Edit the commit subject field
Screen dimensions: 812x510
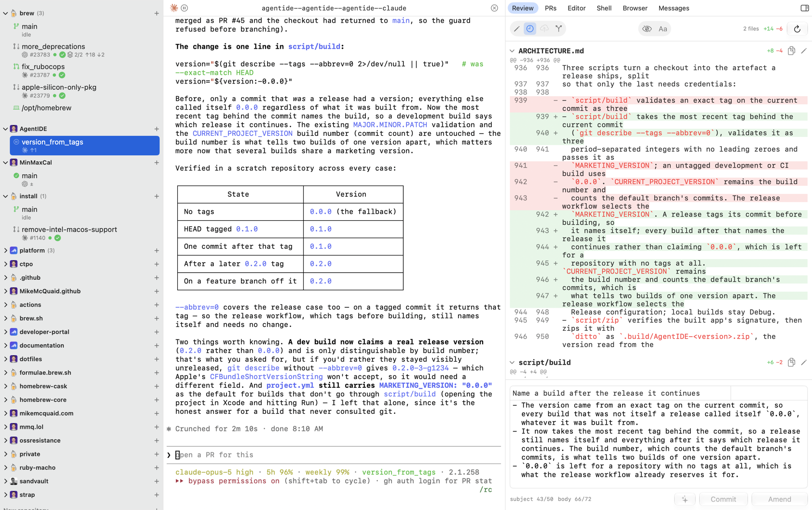[x=620, y=393]
